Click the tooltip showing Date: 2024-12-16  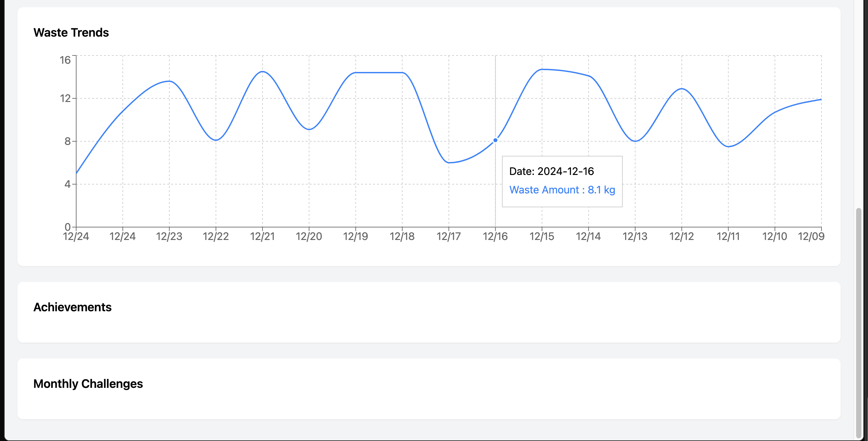(x=552, y=171)
